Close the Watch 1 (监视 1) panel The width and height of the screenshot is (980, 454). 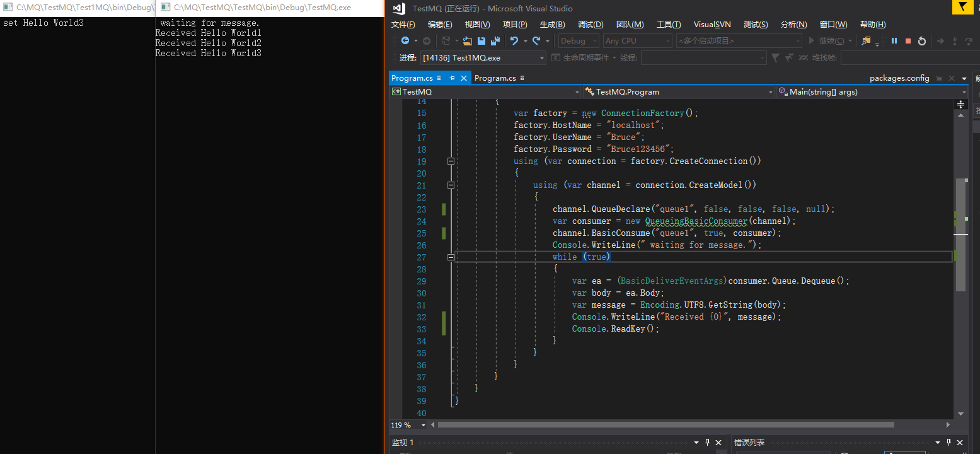pyautogui.click(x=719, y=443)
